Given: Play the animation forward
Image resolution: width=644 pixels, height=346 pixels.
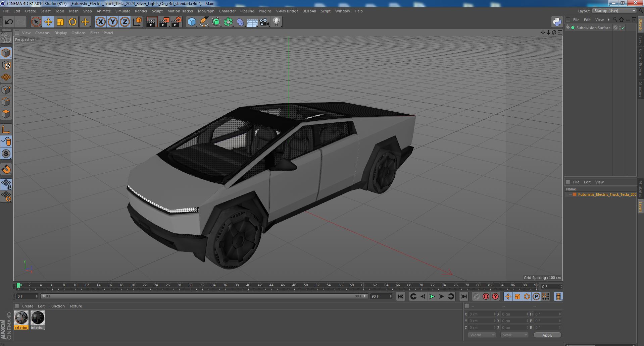Looking at the screenshot, I should pos(432,296).
